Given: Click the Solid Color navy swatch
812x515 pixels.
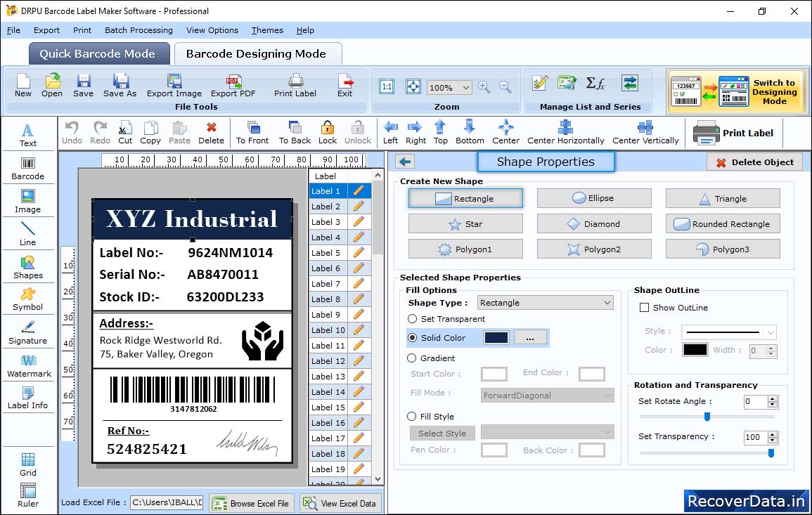Looking at the screenshot, I should (x=496, y=337).
